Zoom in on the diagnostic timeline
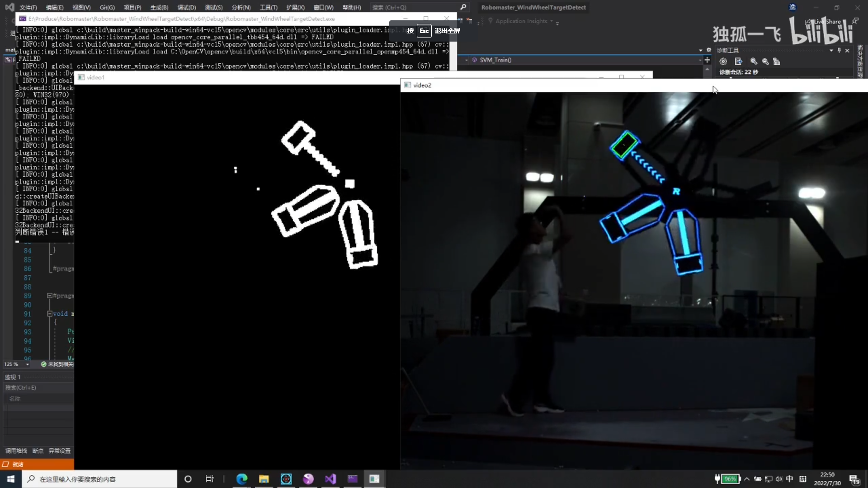Screen dimensions: 868x488 [754, 61]
